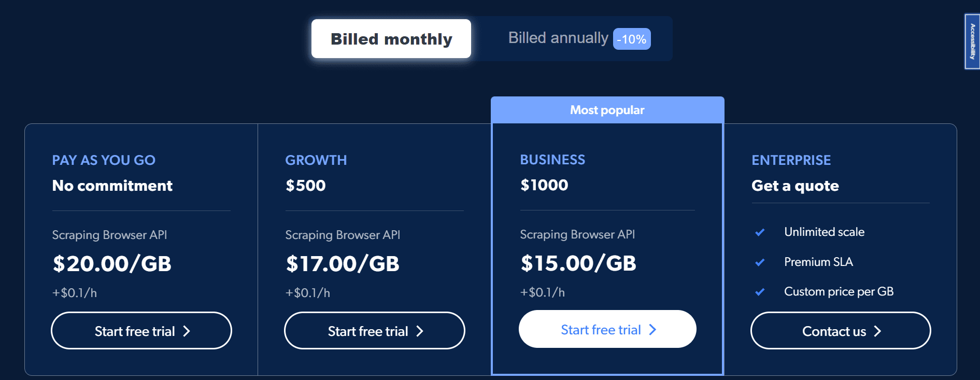The image size is (980, 380).
Task: Select the GROWTH plan heading
Action: point(316,160)
